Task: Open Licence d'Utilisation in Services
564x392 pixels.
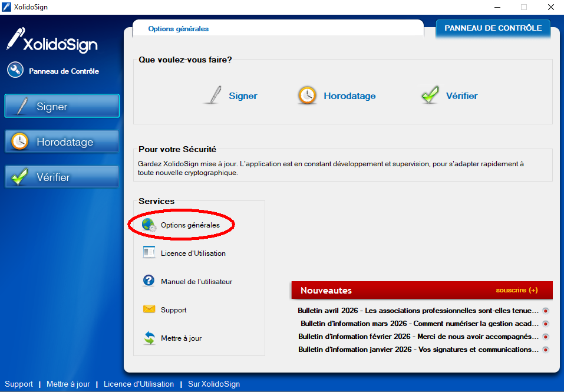Action: [193, 253]
